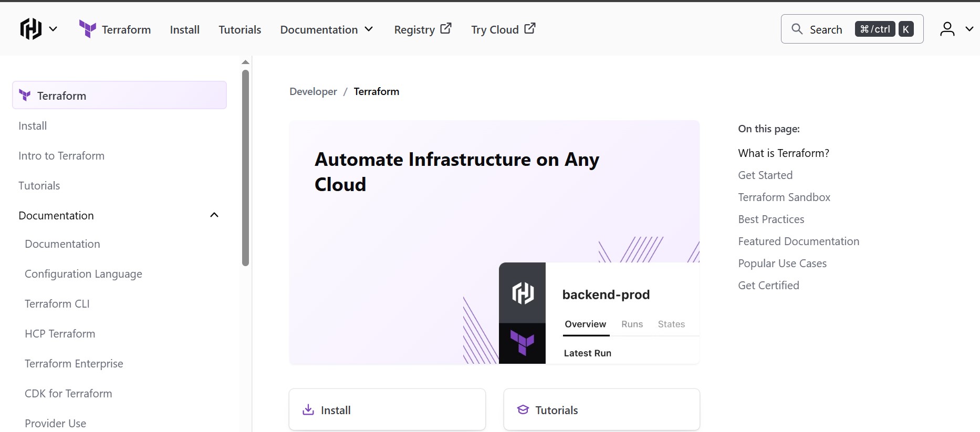980x432 pixels.
Task: Click the Terraform logo in hero card
Action: [x=523, y=343]
